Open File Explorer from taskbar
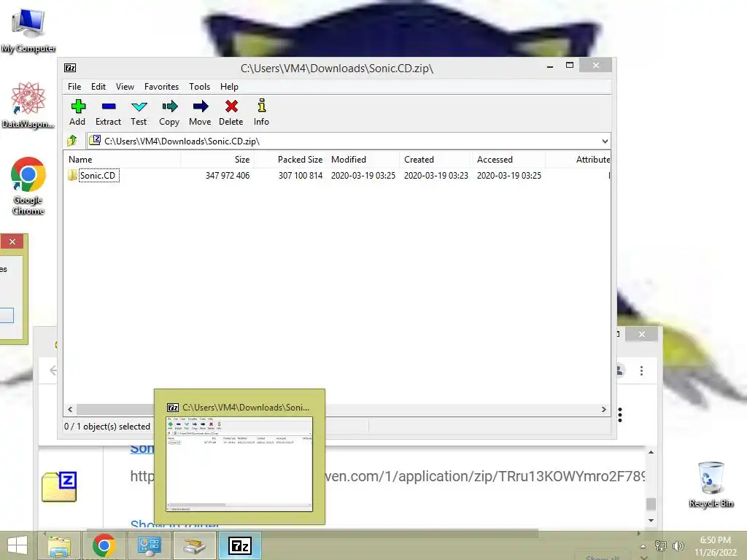This screenshot has height=560, width=747. [60, 545]
